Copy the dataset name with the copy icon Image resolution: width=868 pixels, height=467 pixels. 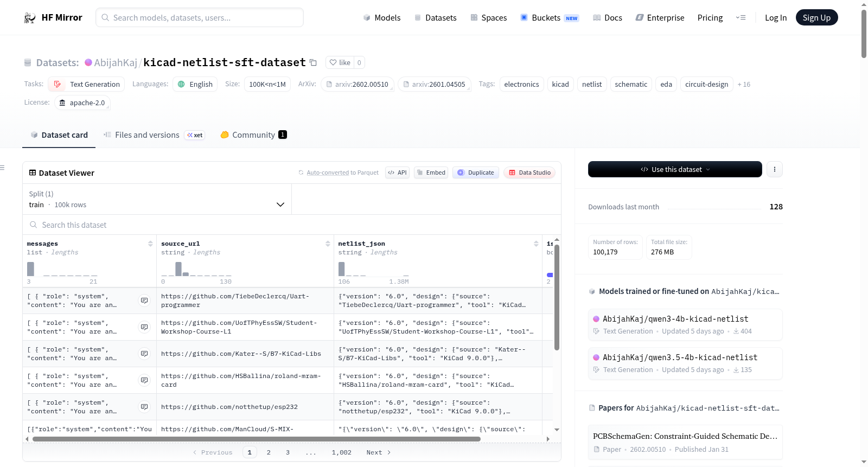tap(313, 62)
